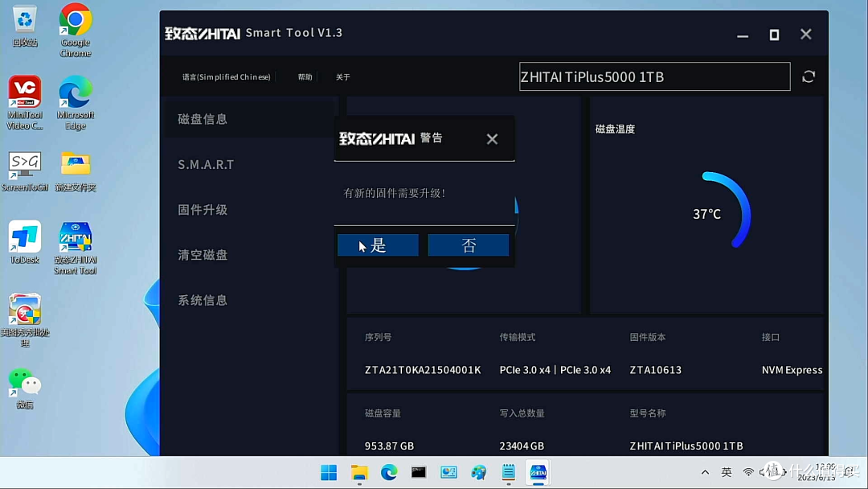Open 致态ZHITAI Smart Tool desktop shortcut
The width and height of the screenshot is (868, 489).
76,248
